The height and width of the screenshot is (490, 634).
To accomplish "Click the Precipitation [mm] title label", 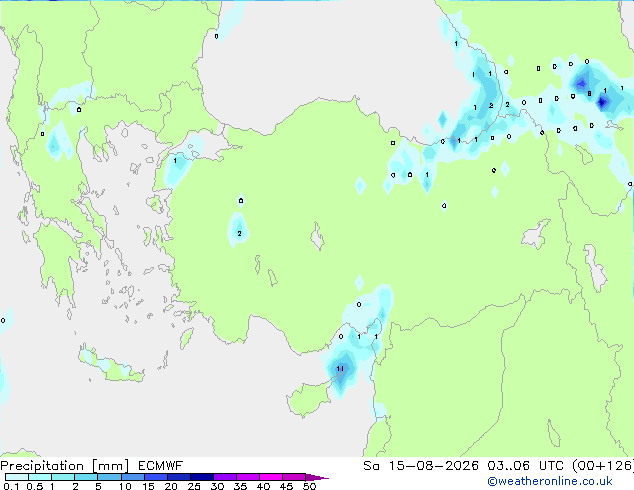I will click(x=65, y=466).
